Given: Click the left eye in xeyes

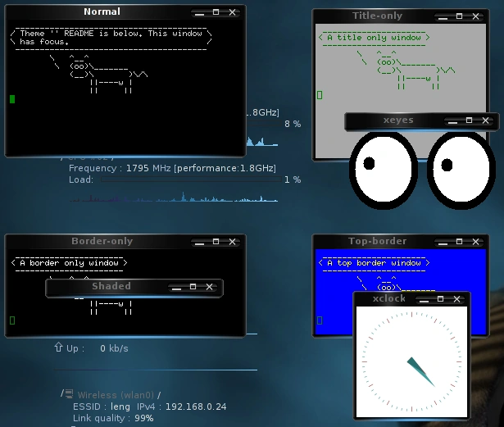Looking at the screenshot, I should [384, 170].
